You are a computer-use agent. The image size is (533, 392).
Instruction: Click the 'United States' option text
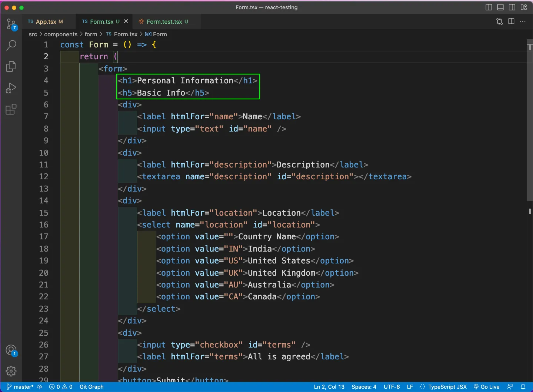[279, 260]
